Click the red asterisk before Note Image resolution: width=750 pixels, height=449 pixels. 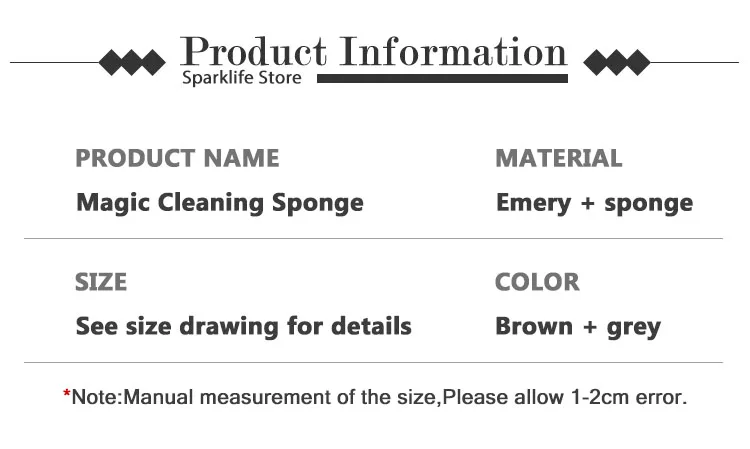(x=67, y=397)
